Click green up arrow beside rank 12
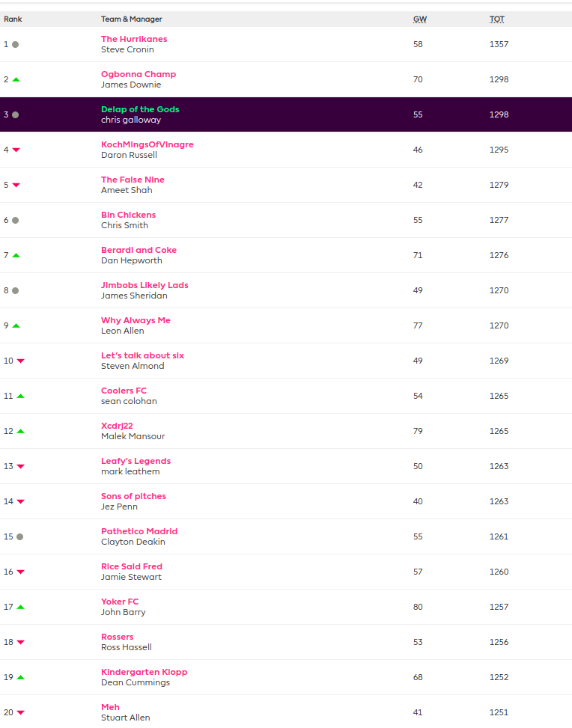This screenshot has height=728, width=572. tap(20, 431)
